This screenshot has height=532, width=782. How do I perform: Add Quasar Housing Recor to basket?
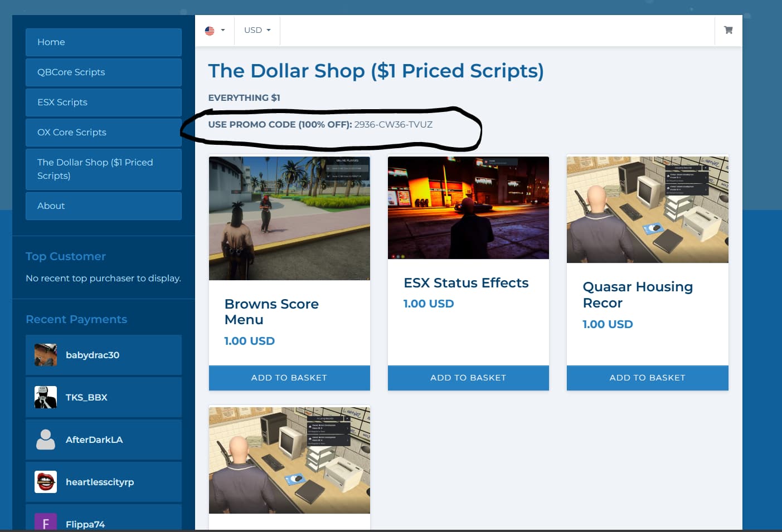click(x=648, y=378)
